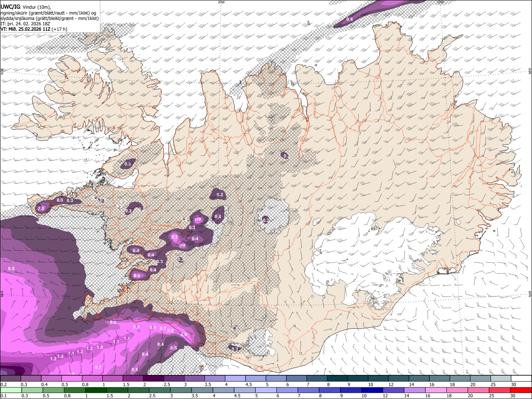Pick the light pink rain swatch between 16 and 18
This screenshot has height=399, width=532.
click(436, 390)
